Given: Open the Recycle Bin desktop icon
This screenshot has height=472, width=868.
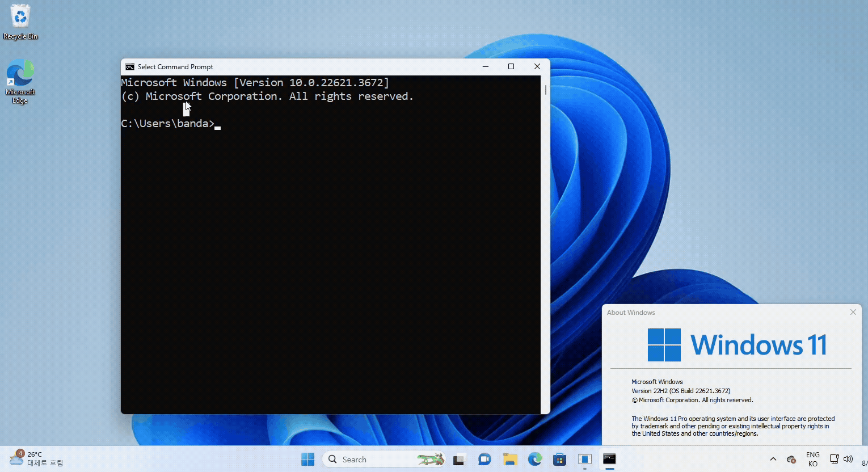Looking at the screenshot, I should click(20, 23).
